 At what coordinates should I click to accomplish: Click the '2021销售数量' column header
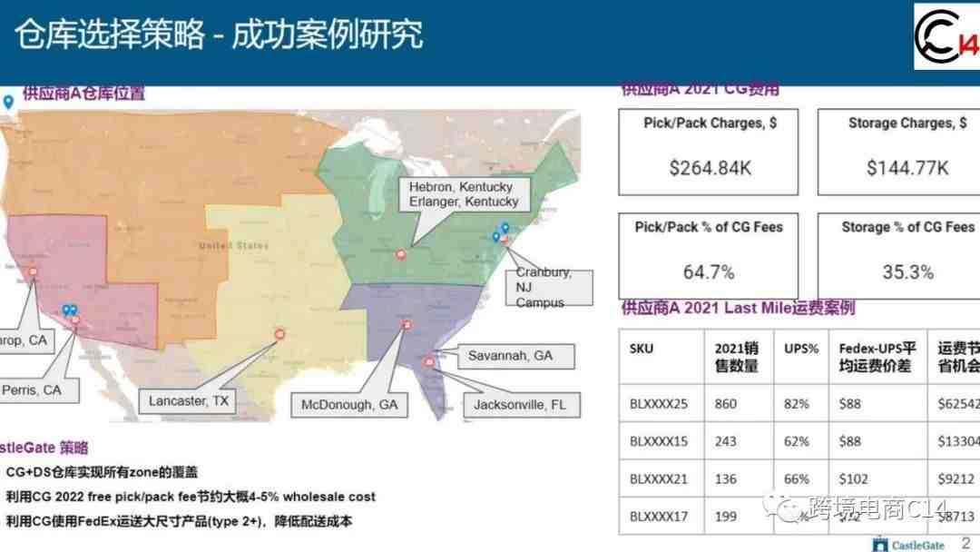736,357
